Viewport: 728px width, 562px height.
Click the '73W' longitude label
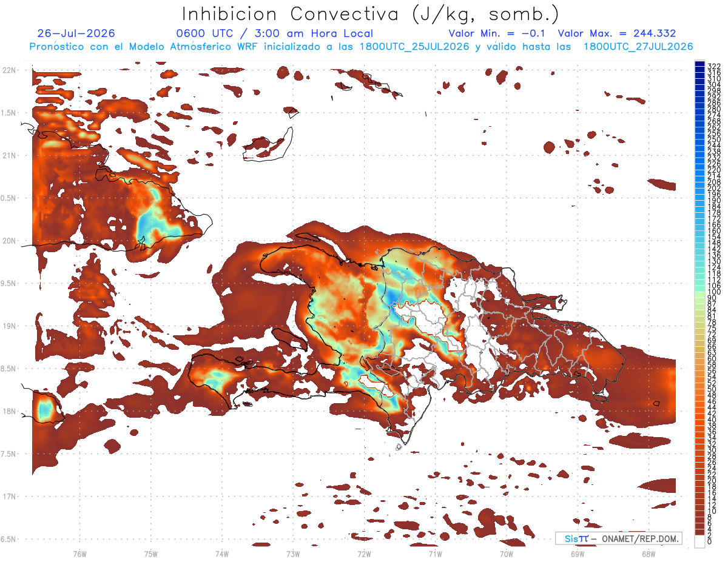click(293, 554)
